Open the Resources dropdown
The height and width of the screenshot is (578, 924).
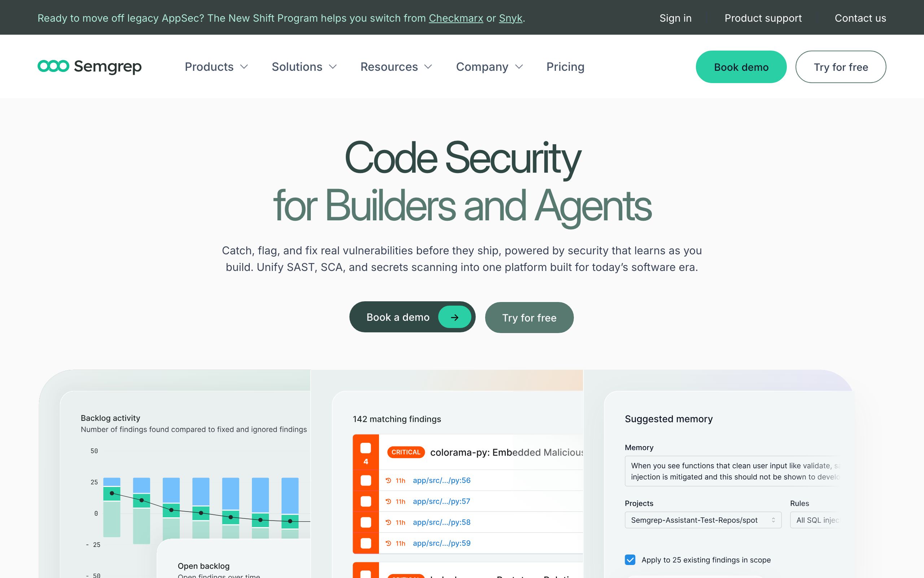pos(396,67)
